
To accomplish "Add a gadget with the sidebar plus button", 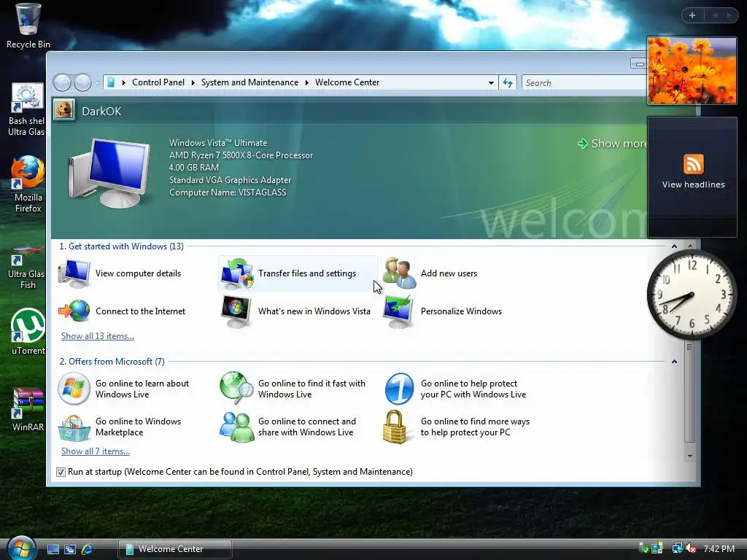I will point(692,15).
